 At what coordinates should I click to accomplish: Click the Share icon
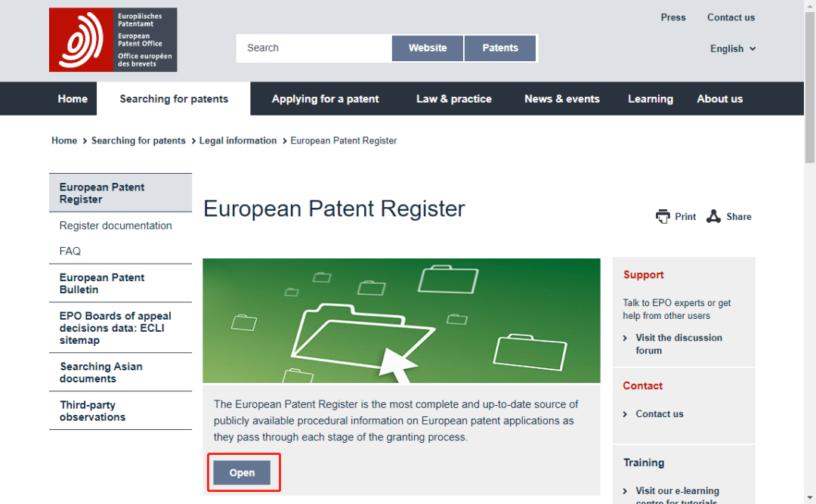pos(713,217)
